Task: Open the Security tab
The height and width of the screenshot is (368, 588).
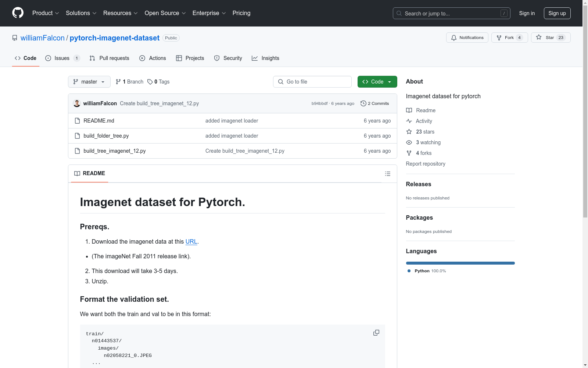Action: tap(228, 58)
